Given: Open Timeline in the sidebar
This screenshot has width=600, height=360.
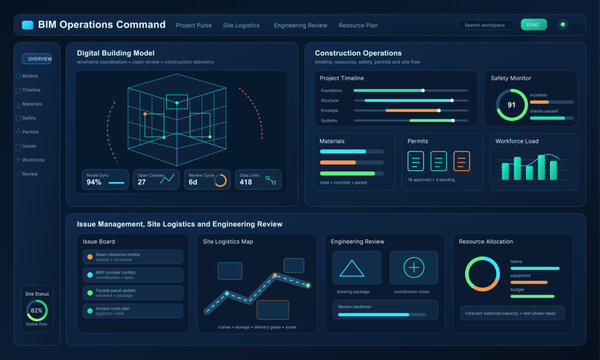Looking at the screenshot, I should (28, 90).
